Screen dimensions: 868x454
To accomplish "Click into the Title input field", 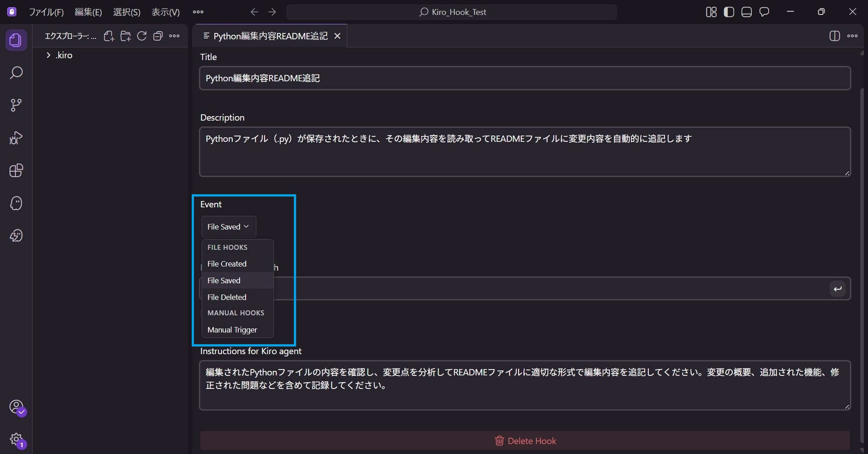I will 524,78.
